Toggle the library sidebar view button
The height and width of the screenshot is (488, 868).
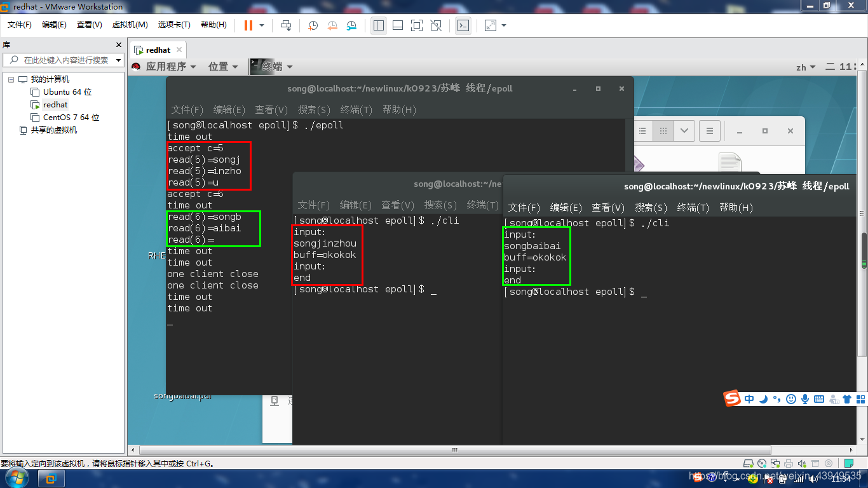pyautogui.click(x=379, y=25)
